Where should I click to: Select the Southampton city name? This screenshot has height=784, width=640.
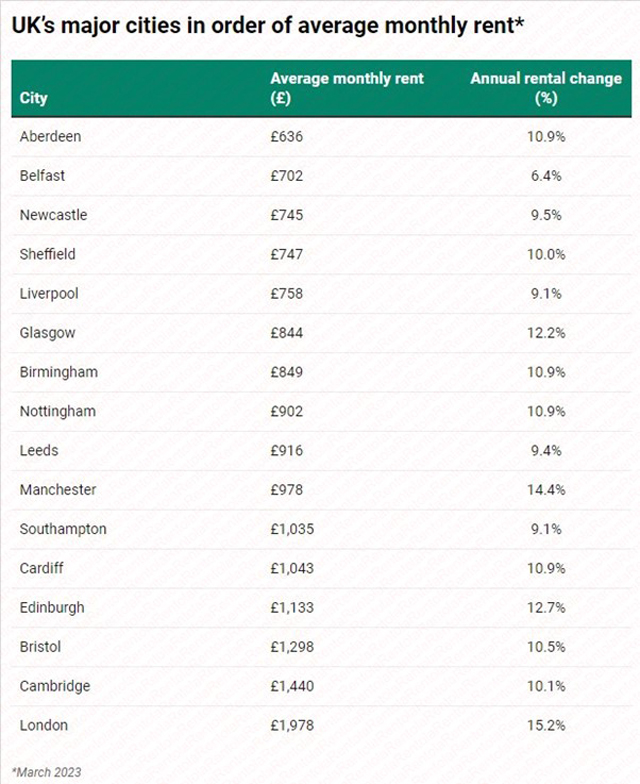[x=63, y=529]
